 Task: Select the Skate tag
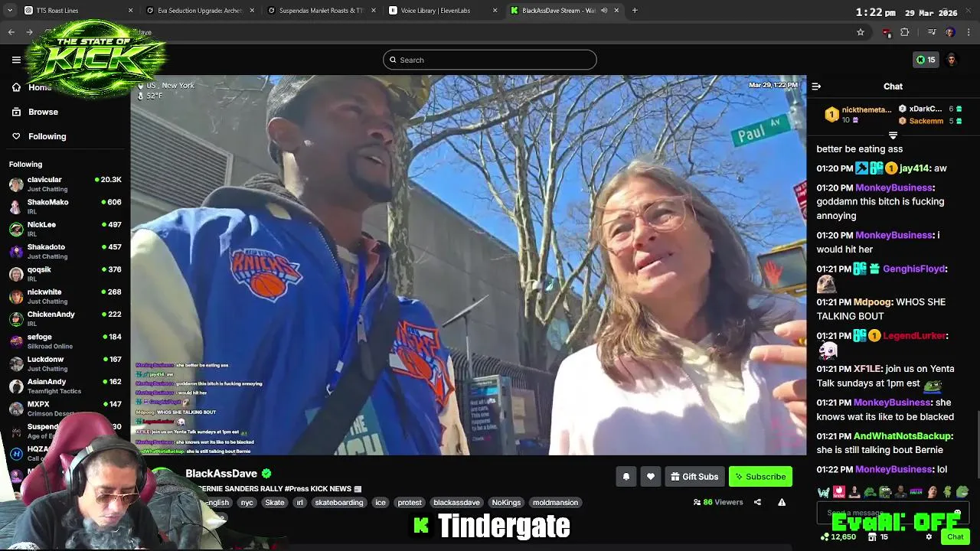click(x=275, y=503)
